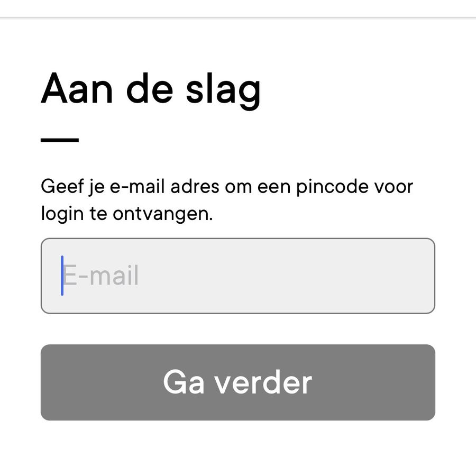476x476 pixels.
Task: Continue by clicking Ga verder
Action: point(237,382)
